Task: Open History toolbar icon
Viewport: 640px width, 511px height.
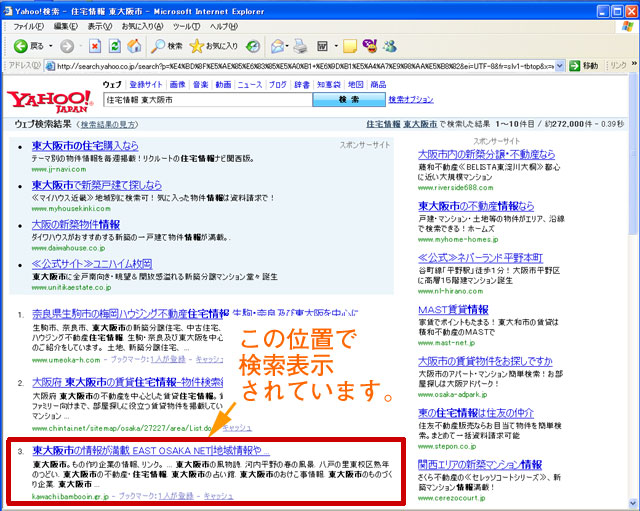Action: (253, 46)
